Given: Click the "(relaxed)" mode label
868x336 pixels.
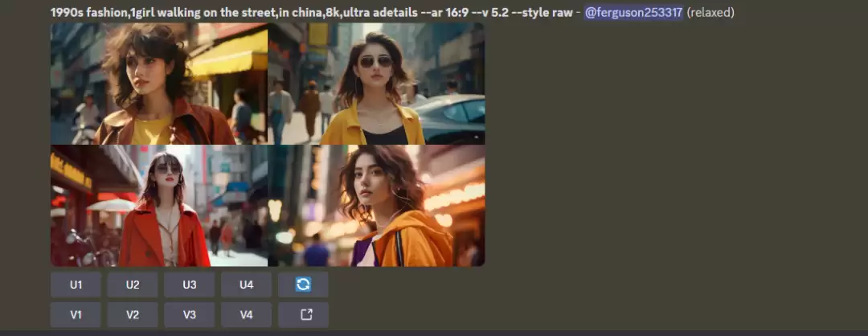Looking at the screenshot, I should pos(710,13).
